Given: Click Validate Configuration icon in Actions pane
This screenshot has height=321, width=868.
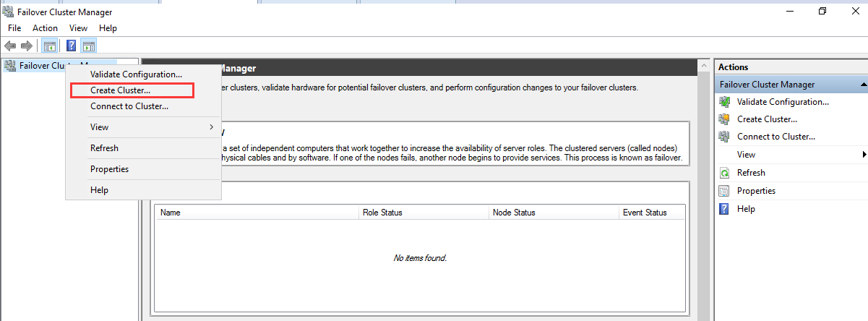Looking at the screenshot, I should coord(724,102).
